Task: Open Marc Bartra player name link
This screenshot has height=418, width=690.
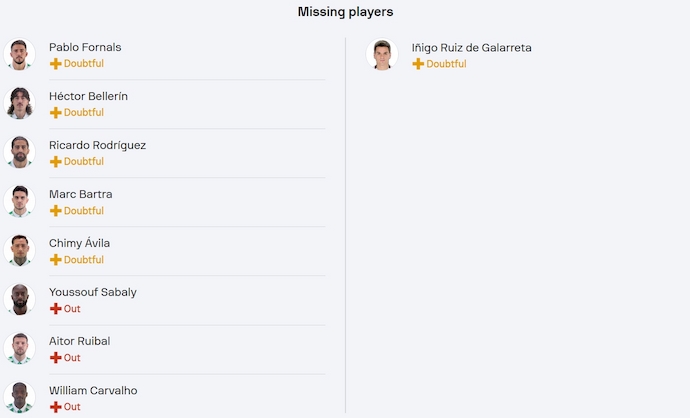Action: (x=81, y=194)
